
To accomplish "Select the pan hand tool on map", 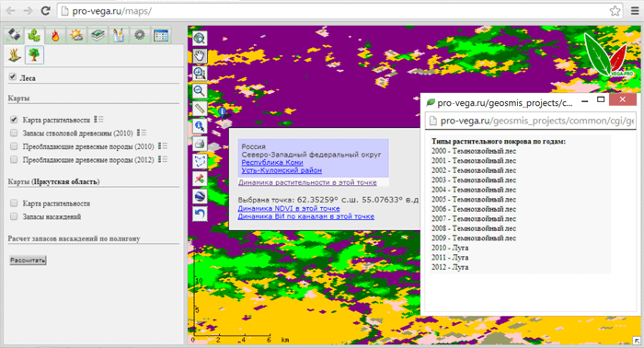I will [x=200, y=55].
